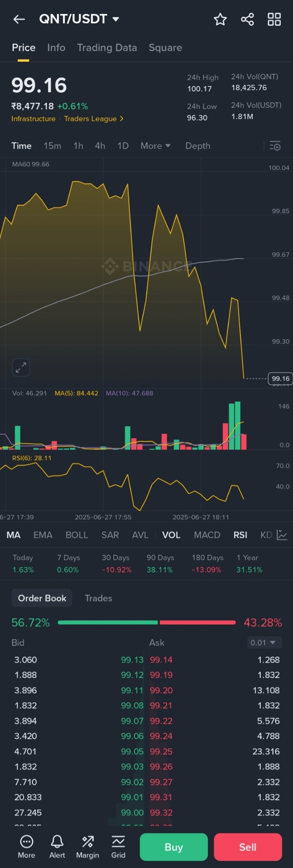Open indicator settings chart icon after KD
293x868 pixels.
click(282, 535)
